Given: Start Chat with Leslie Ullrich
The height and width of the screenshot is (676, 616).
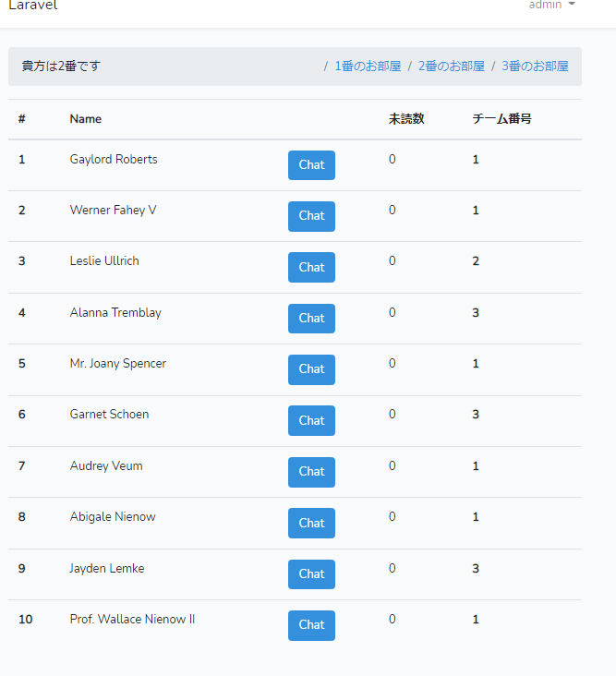Looking at the screenshot, I should coord(311,267).
